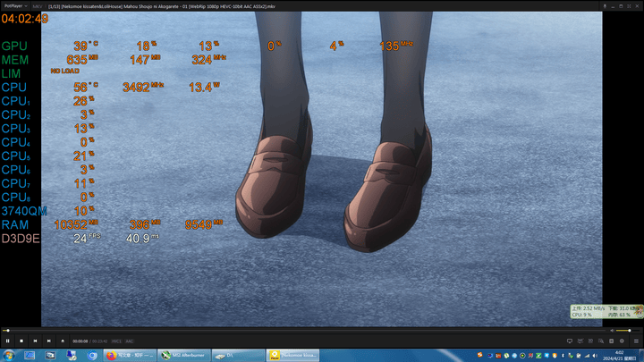Switch PotPlayer to fullscreen mode
644x362 pixels.
pos(629,6)
